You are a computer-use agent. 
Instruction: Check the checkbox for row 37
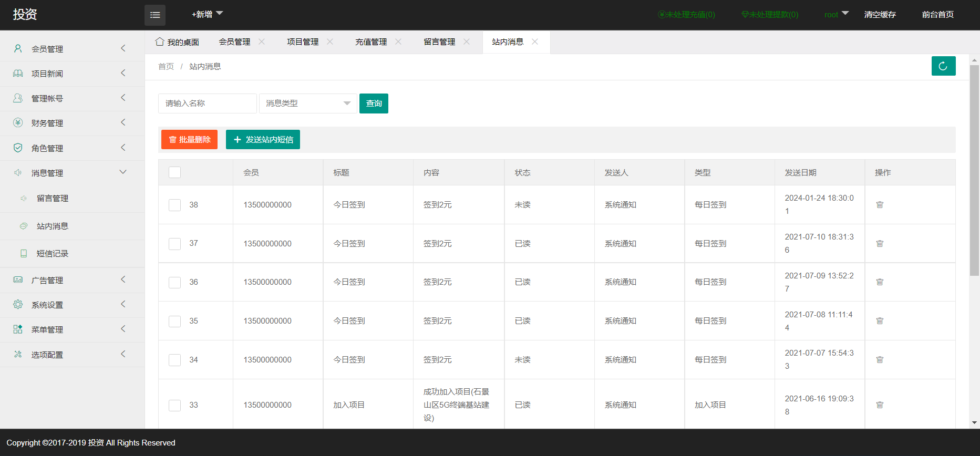(x=174, y=244)
